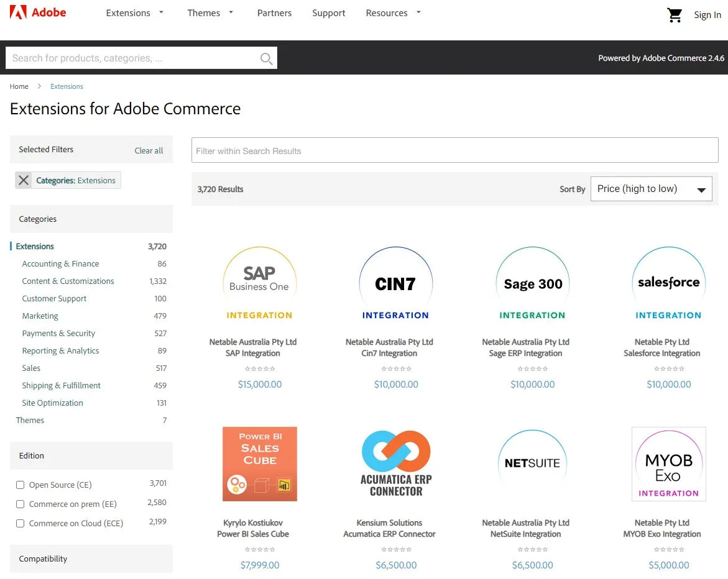
Task: Click the $7,999.00 price
Action: point(259,565)
